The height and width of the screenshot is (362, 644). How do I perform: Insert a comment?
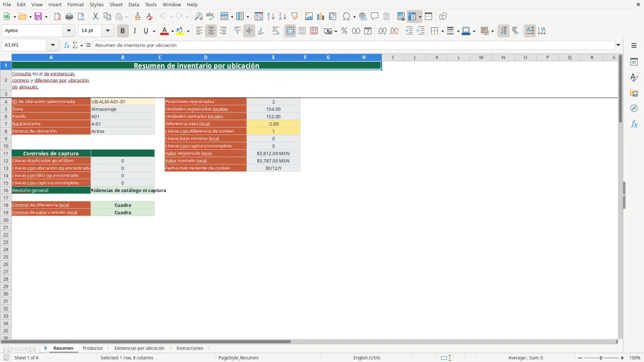(375, 16)
